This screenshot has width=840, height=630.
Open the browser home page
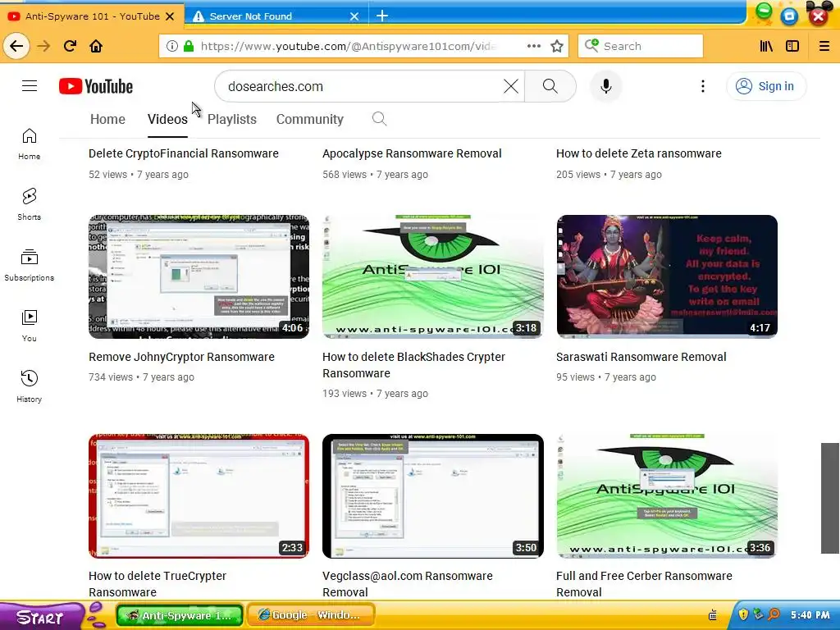(x=96, y=46)
